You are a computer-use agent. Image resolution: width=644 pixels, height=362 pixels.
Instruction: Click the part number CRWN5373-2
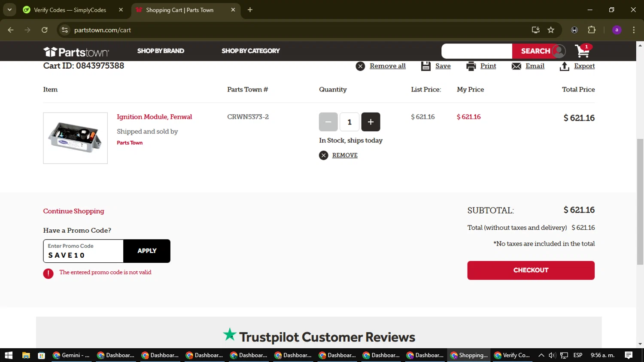click(x=248, y=117)
